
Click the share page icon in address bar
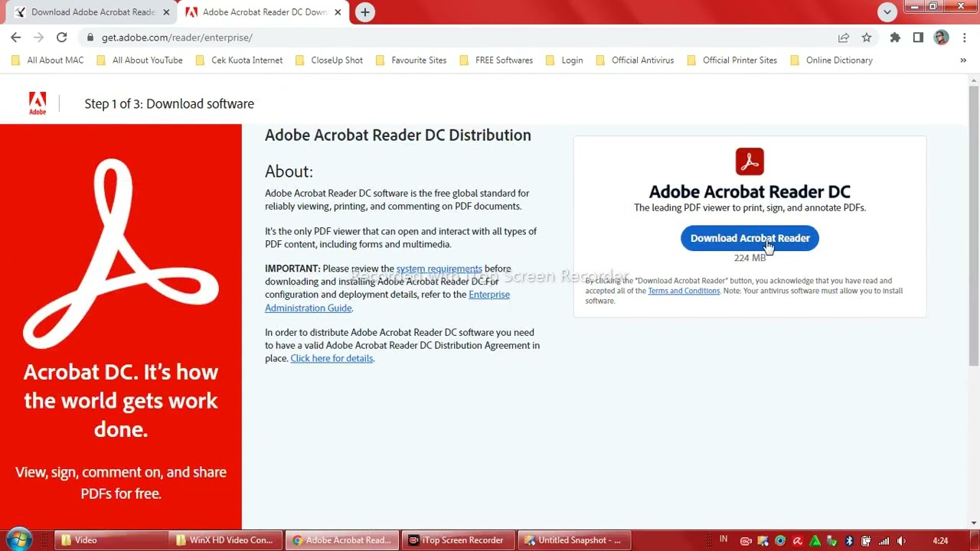(844, 37)
